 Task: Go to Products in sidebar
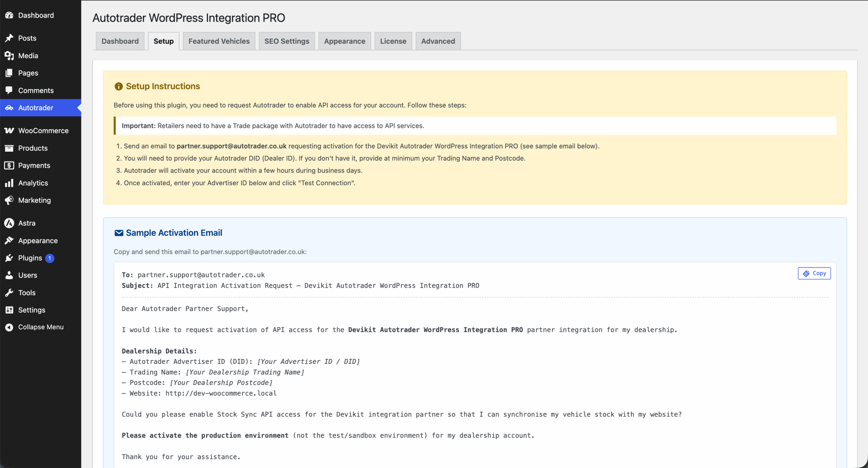(41, 148)
